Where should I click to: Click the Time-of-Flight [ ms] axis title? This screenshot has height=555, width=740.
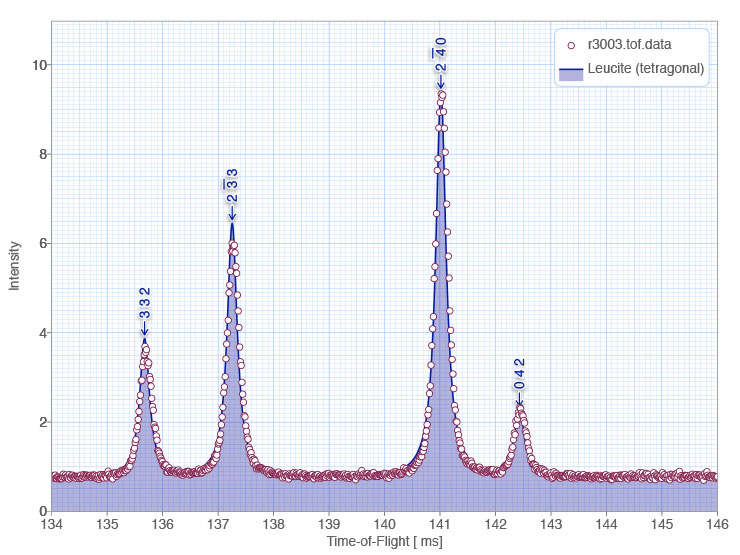pyautogui.click(x=384, y=541)
